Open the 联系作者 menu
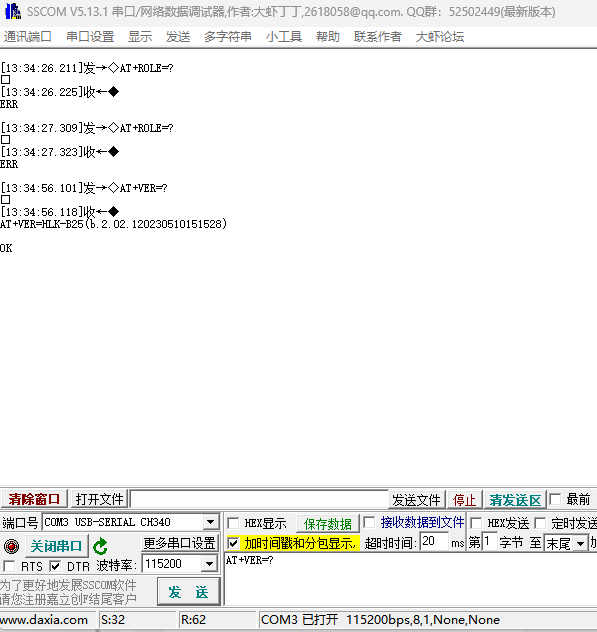Viewport: 597px width, 632px height. coord(378,37)
